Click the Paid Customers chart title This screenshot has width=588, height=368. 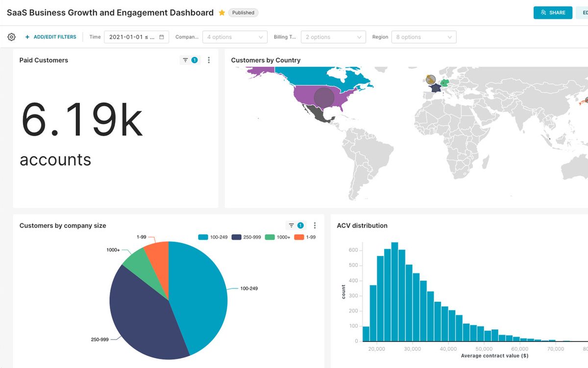(x=44, y=60)
